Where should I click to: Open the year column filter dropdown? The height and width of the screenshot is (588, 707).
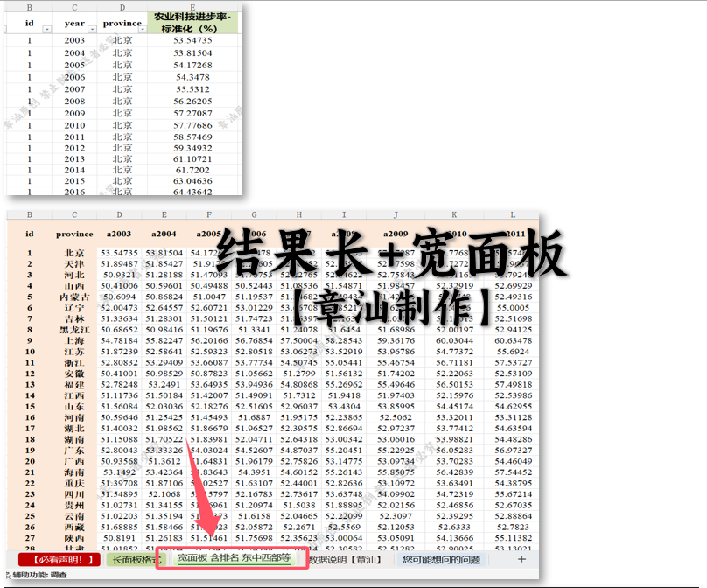click(92, 29)
